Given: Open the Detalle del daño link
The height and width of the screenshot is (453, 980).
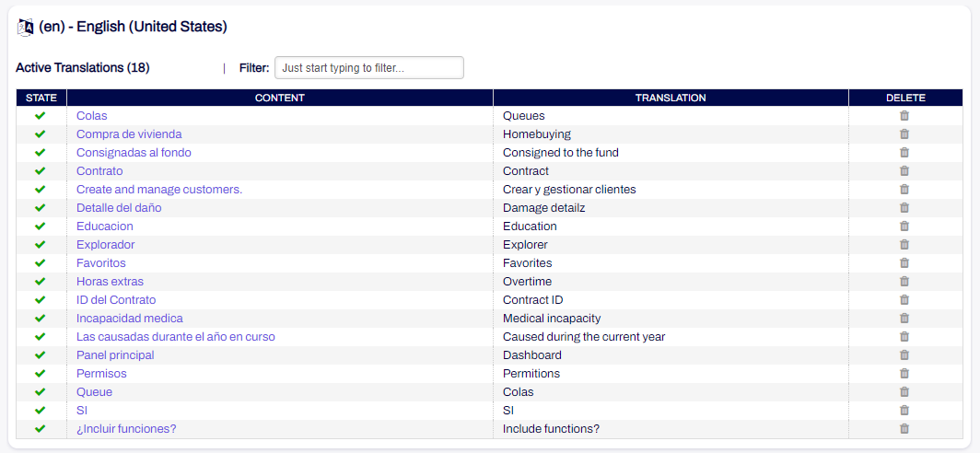Looking at the screenshot, I should pyautogui.click(x=119, y=207).
